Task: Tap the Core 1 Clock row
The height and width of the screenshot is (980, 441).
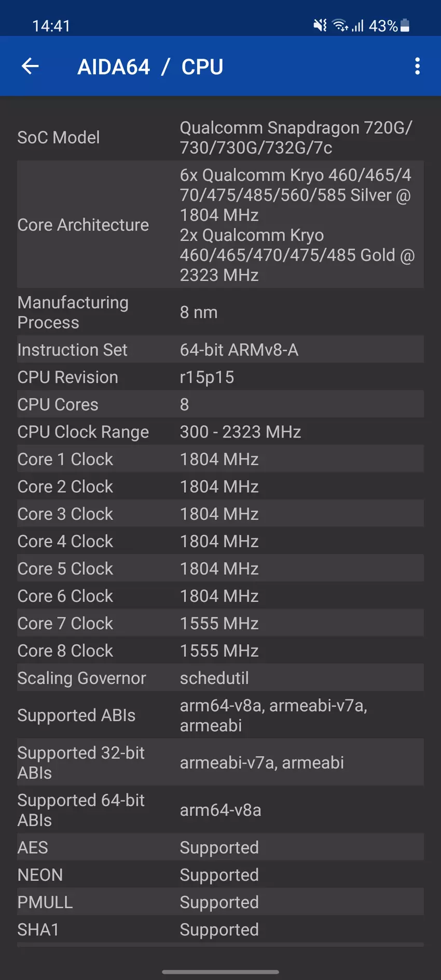Action: (220, 459)
